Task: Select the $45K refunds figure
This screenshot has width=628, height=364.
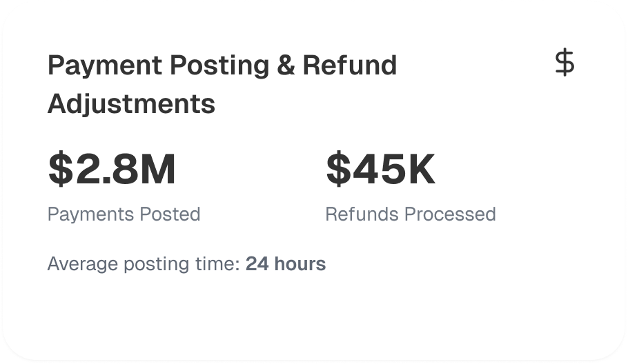Action: click(380, 170)
